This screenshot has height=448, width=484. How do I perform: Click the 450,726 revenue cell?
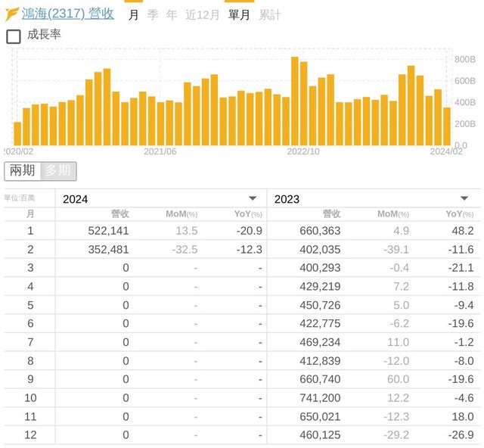coord(320,305)
